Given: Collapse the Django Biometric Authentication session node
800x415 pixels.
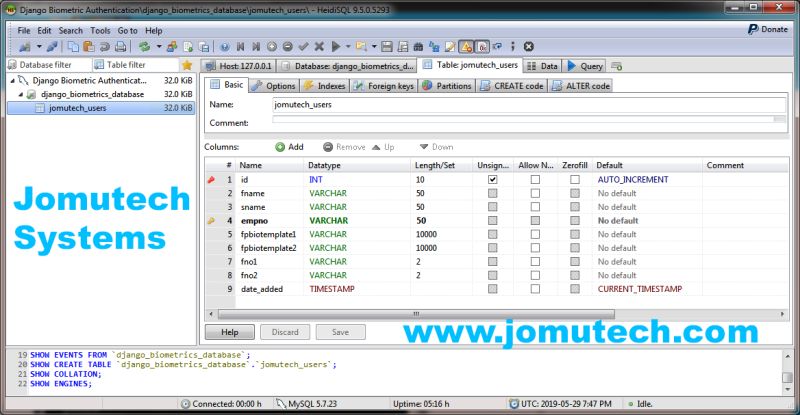Looking at the screenshot, I should click(x=13, y=80).
